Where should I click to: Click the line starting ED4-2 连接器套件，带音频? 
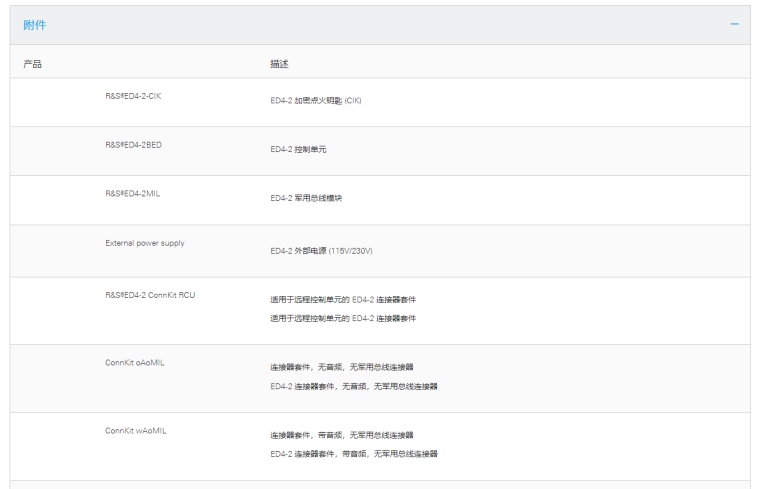354,453
